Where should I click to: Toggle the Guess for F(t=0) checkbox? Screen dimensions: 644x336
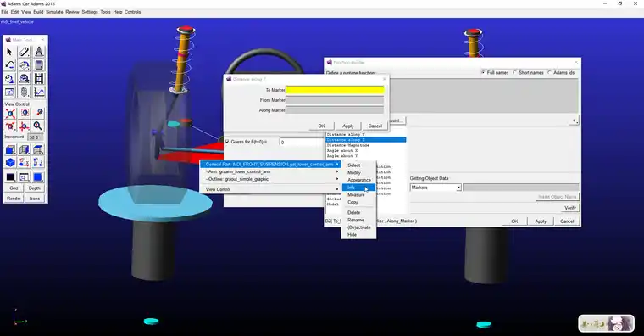pos(227,142)
